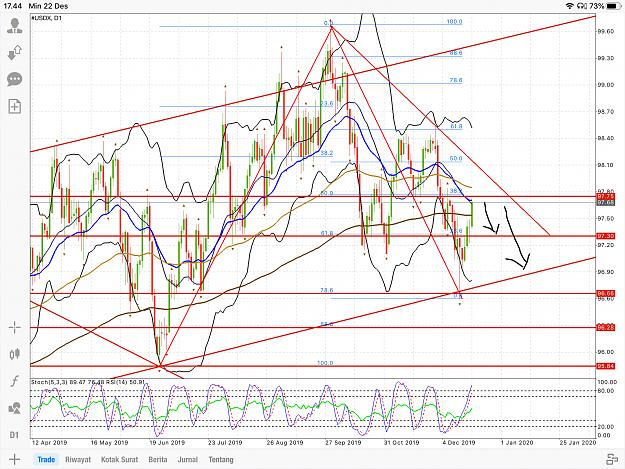Tap the 12 Apr 2019 date label
Viewport: 625px width, 469px height.
pos(49,442)
